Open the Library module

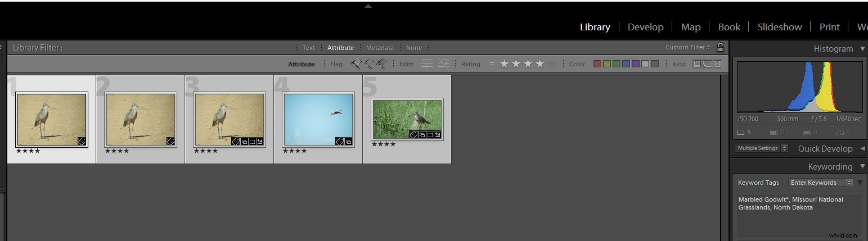595,27
